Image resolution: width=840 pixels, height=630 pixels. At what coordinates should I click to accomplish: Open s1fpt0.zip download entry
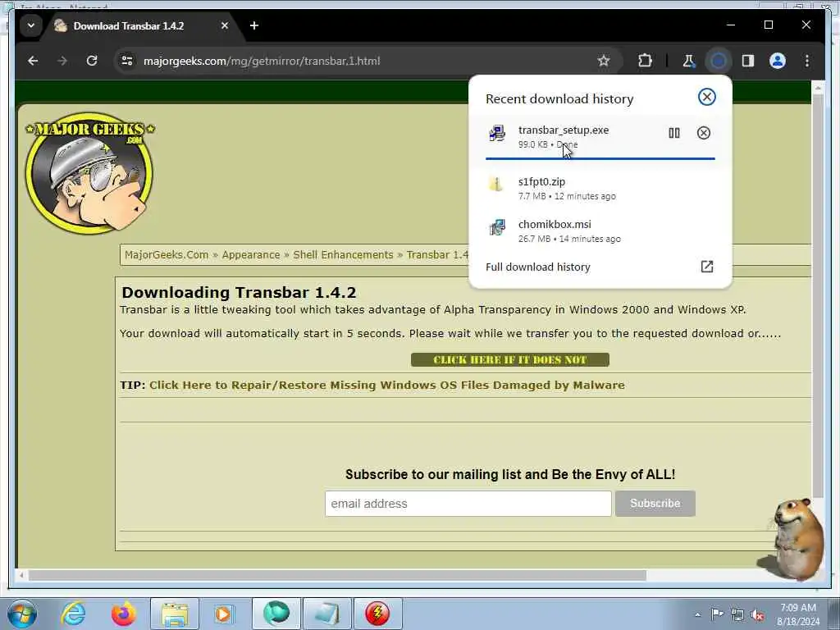[x=600, y=189]
